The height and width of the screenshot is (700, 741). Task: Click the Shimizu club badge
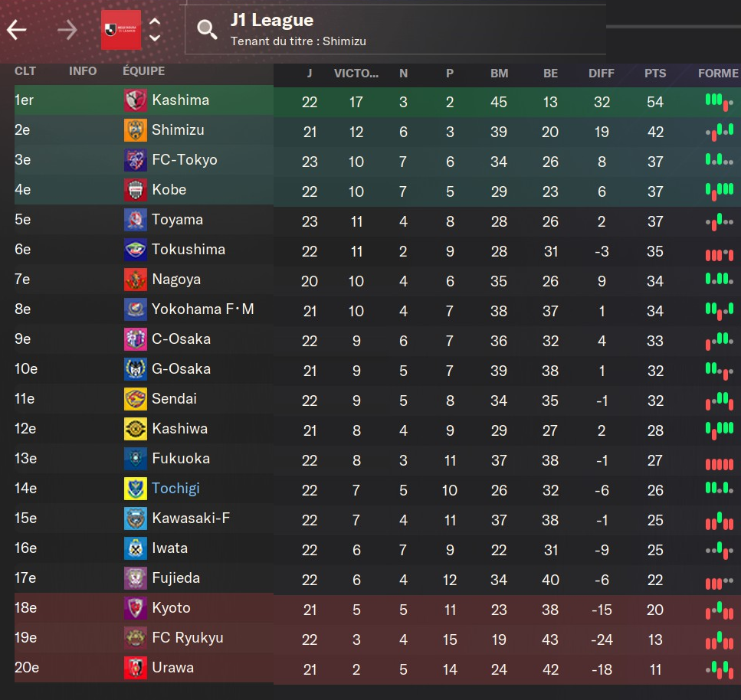tap(135, 131)
